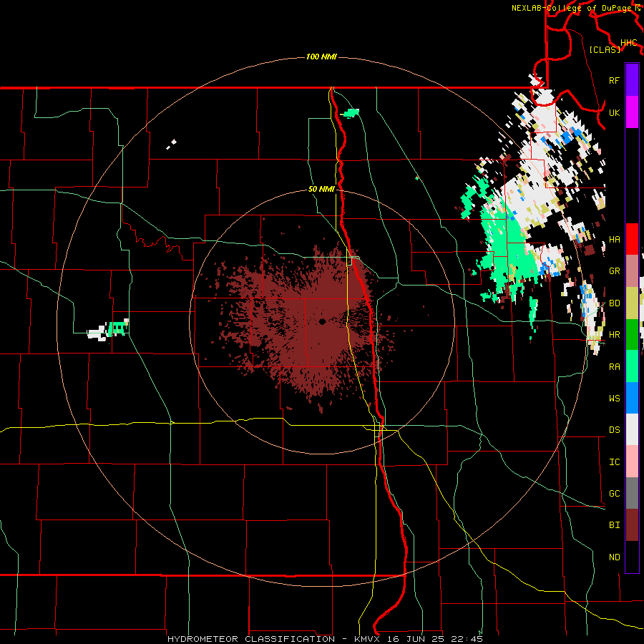Click the IC legend label

tap(614, 462)
